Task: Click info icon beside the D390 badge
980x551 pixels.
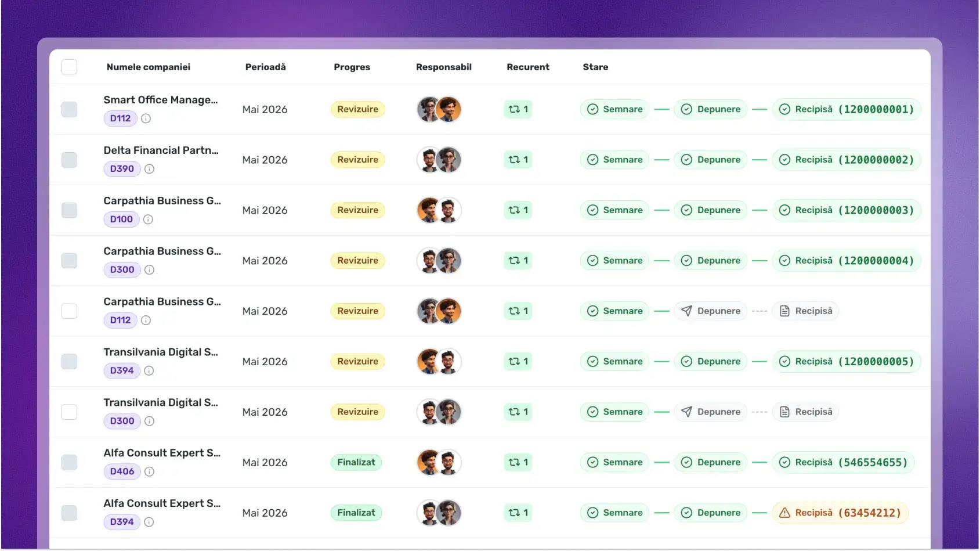Action: 149,169
